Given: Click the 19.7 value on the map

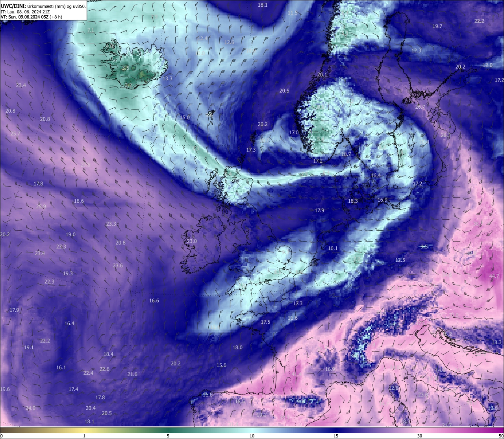Looking at the screenshot, I should 437,26.
